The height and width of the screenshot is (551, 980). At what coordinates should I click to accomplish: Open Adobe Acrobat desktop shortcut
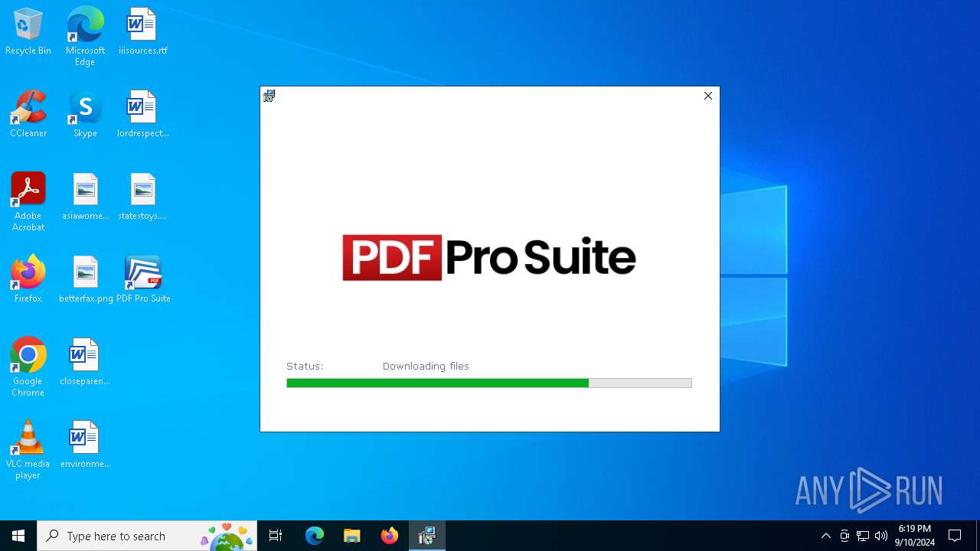[28, 202]
